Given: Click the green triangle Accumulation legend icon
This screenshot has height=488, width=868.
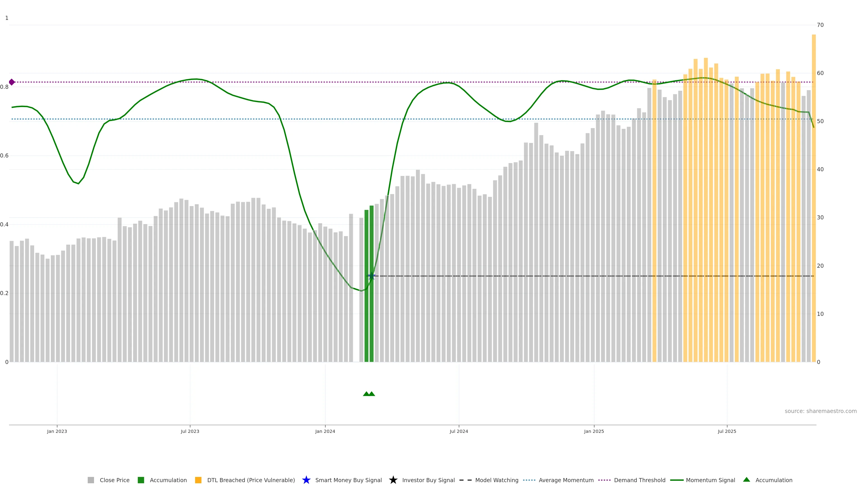Looking at the screenshot, I should [746, 480].
